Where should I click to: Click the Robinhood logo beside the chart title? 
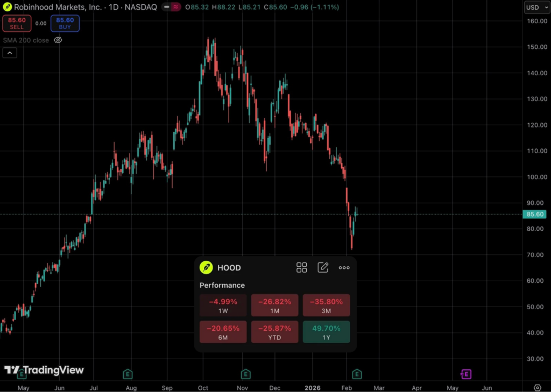click(7, 8)
